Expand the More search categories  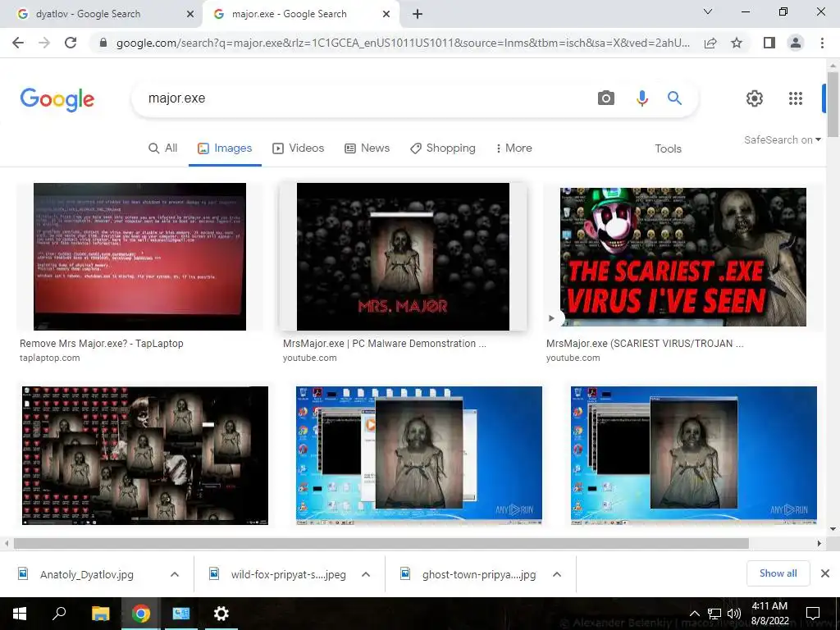514,148
